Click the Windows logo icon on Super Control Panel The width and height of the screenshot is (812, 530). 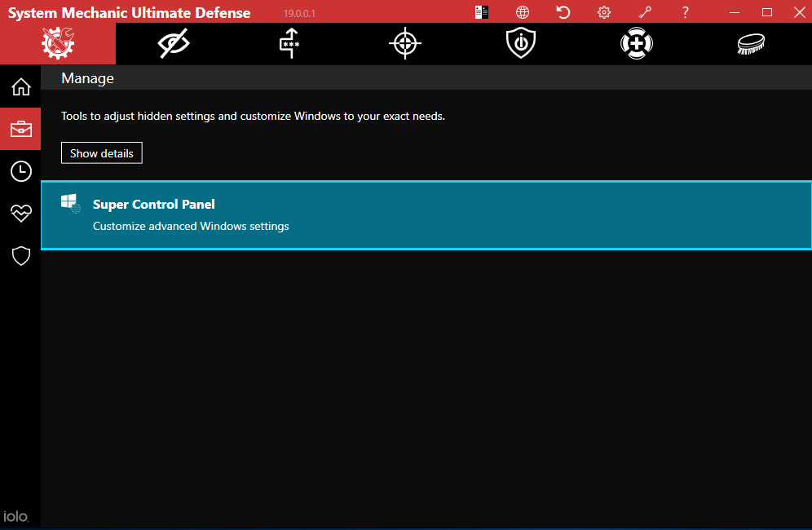pyautogui.click(x=70, y=203)
